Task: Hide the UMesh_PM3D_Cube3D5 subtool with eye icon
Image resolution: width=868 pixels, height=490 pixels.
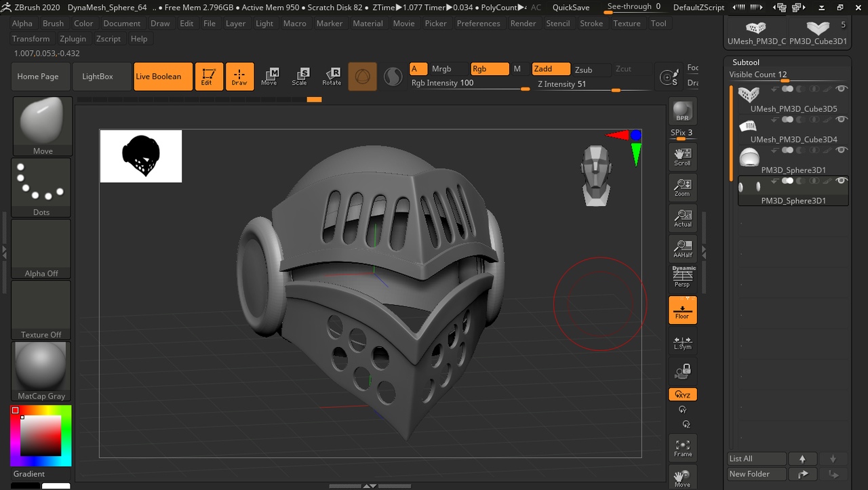Action: pos(842,89)
